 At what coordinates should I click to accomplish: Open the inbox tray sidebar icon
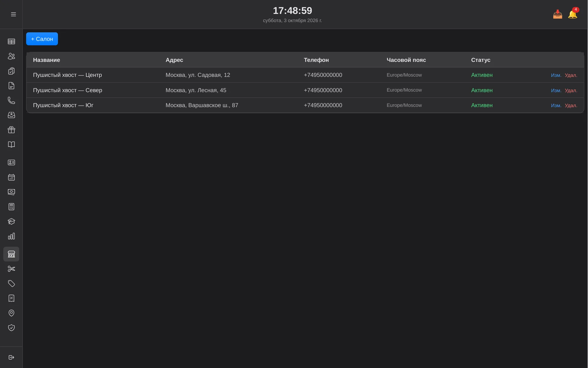tap(11, 115)
